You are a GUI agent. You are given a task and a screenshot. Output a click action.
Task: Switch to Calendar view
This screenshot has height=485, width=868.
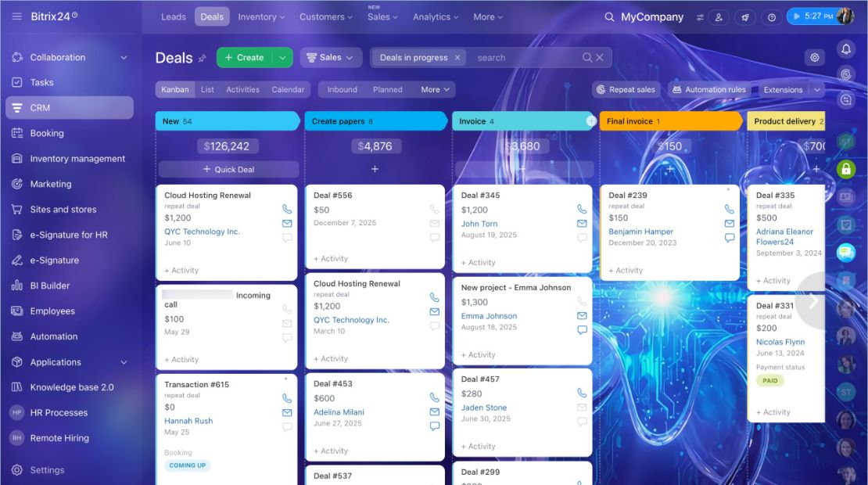(x=288, y=90)
